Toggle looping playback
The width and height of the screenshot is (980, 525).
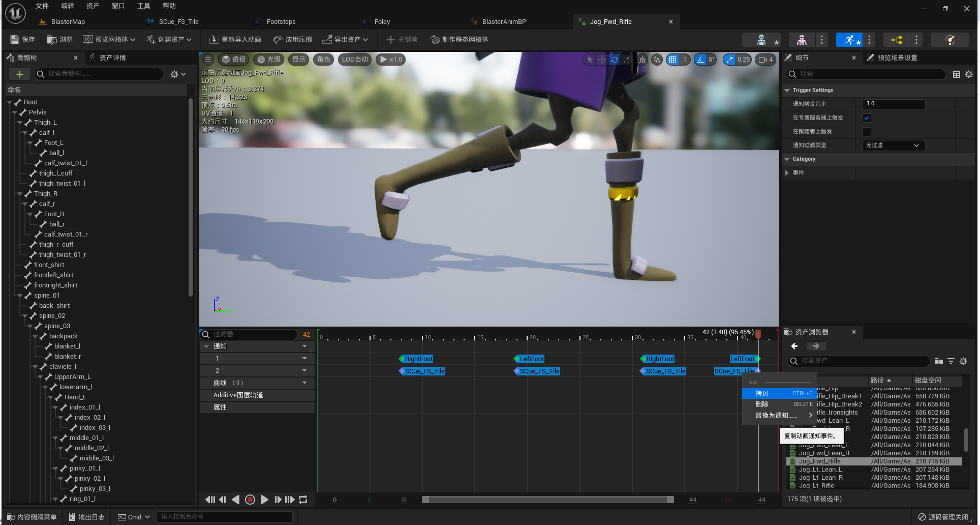coord(303,500)
